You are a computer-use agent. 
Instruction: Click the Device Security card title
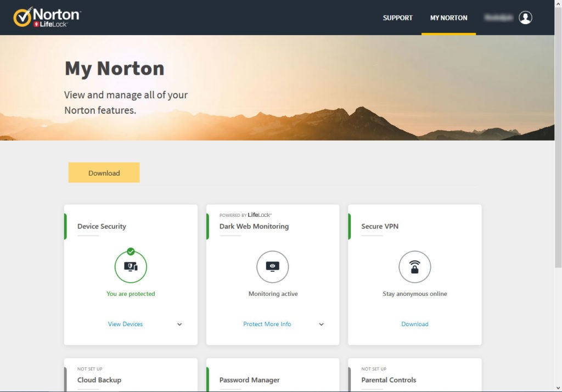pos(102,226)
